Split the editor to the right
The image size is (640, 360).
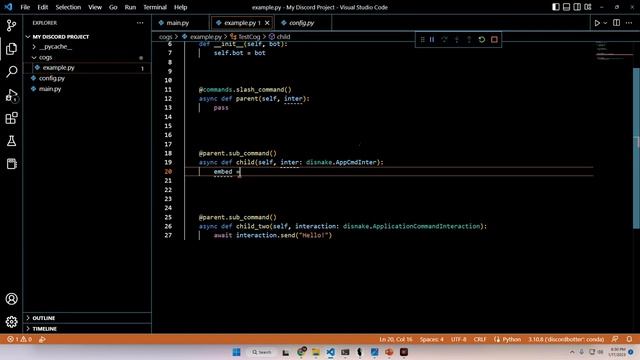click(616, 23)
